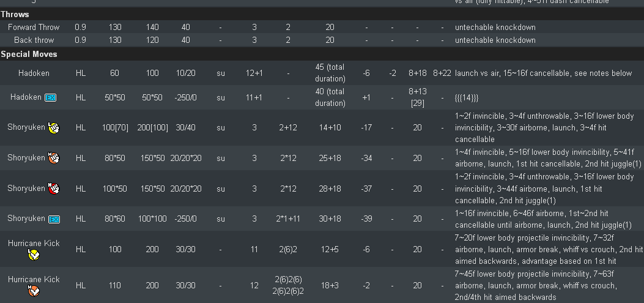Select the Special Moves section header

coord(29,54)
